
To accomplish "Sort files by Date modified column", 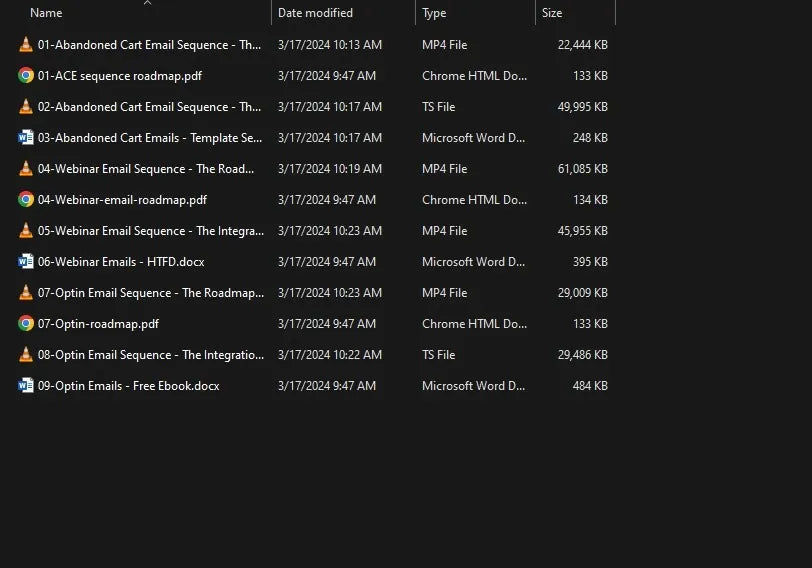I will [x=315, y=13].
